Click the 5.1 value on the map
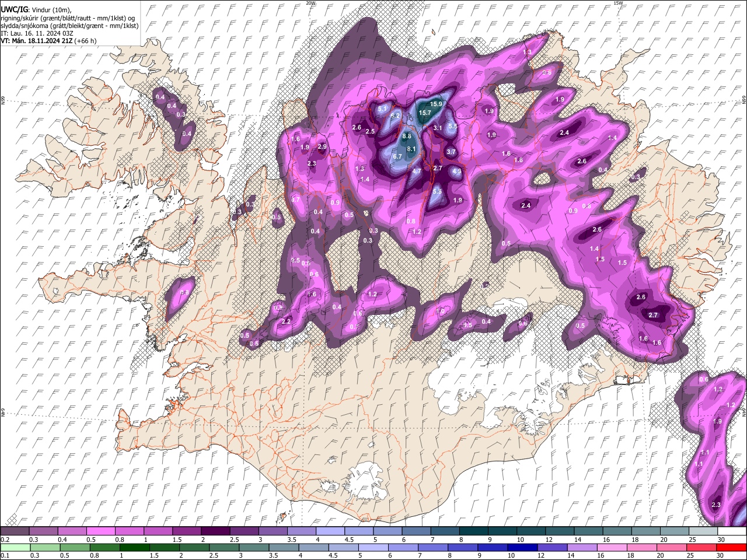 [x=383, y=108]
